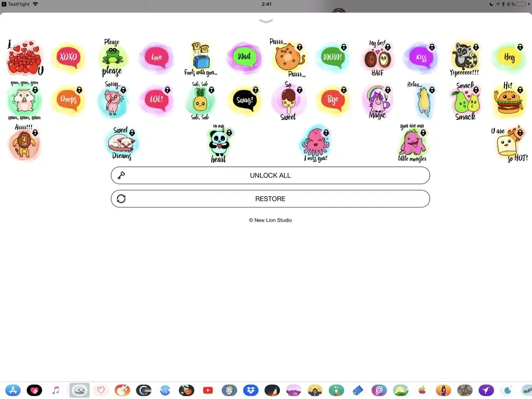Tap the Apple logo app in drawer
Viewport: 532px width, 399px height.
coord(422,390)
